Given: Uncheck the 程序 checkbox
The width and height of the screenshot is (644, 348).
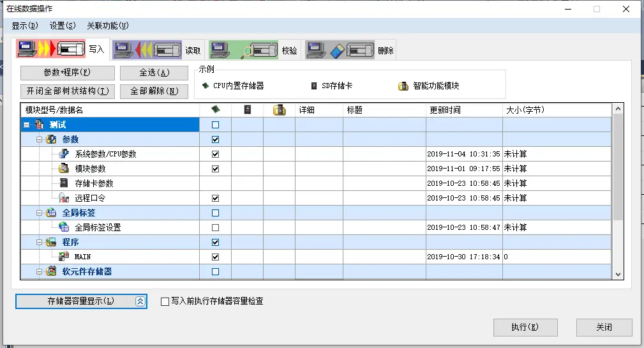Looking at the screenshot, I should (x=215, y=243).
